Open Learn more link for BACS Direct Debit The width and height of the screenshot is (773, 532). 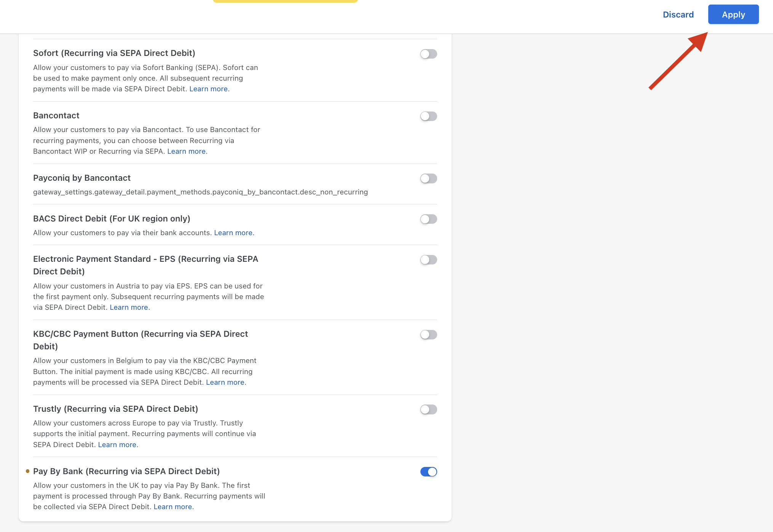click(233, 233)
